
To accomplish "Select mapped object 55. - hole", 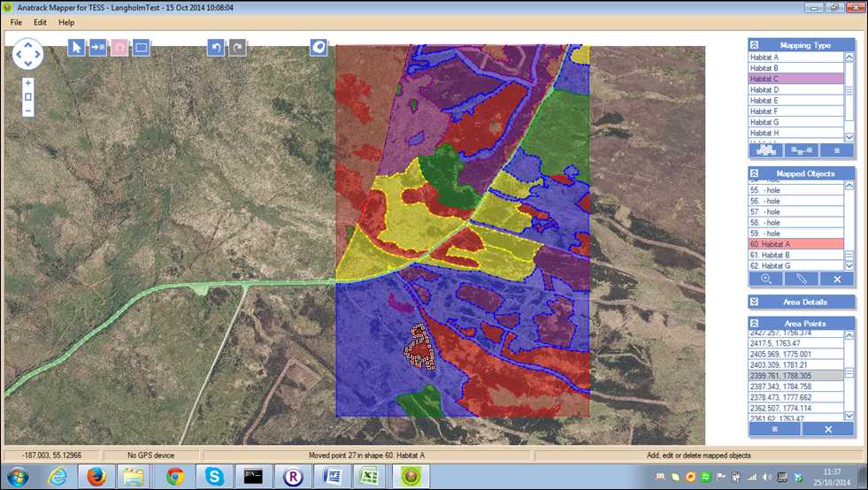I will [796, 190].
